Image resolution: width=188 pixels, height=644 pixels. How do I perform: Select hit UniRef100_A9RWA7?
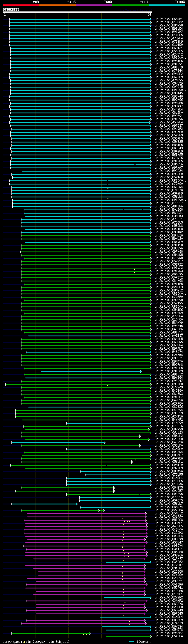pos(169,168)
